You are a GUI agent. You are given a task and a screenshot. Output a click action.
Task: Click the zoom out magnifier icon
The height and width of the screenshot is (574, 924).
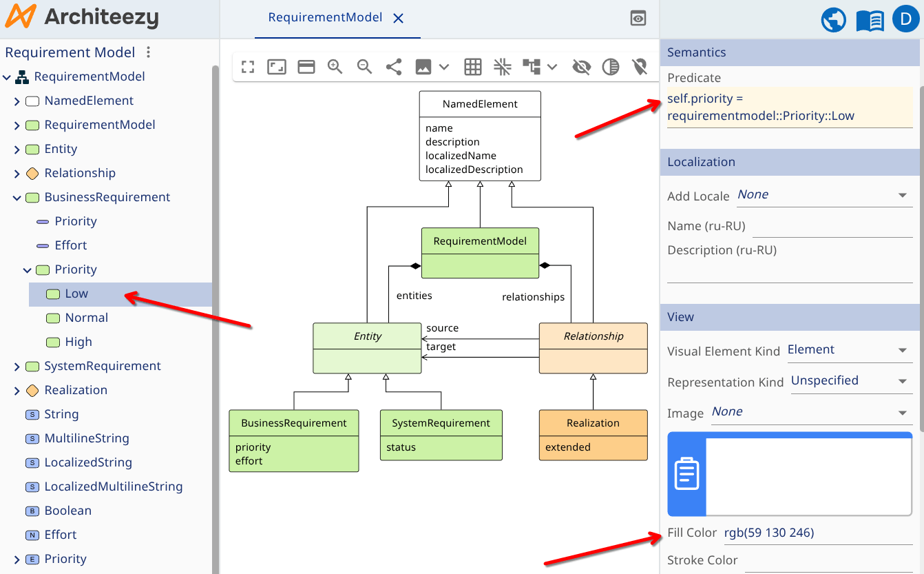pyautogui.click(x=364, y=67)
